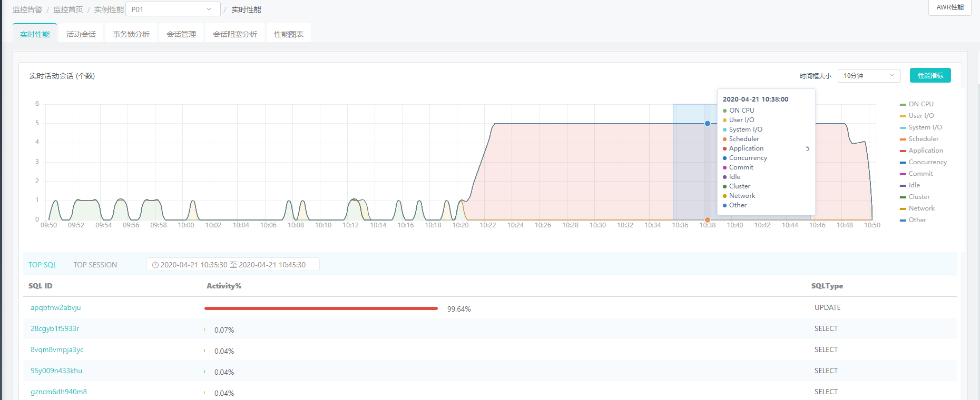980x400 pixels.
Task: Toggle the Cluster legend series
Action: click(x=915, y=197)
